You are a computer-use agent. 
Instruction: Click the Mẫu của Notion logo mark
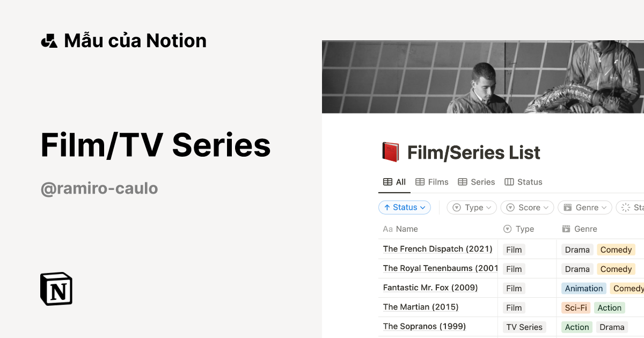coord(49,39)
